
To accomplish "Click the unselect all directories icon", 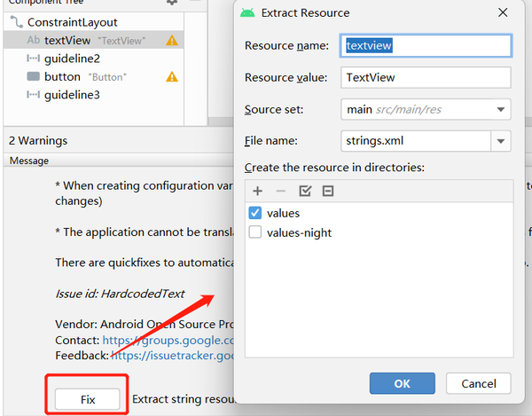I will pos(328,191).
